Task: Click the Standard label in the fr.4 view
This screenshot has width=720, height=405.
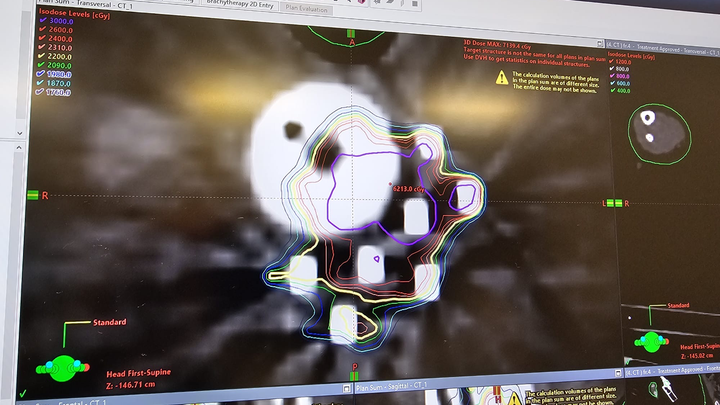Action: click(678, 305)
